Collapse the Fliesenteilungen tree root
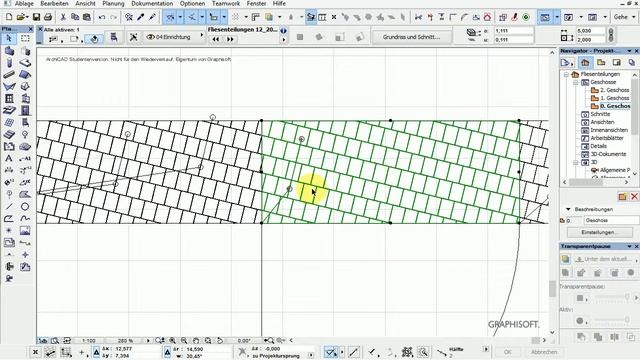Image resolution: width=640 pixels, height=360 pixels. [x=566, y=74]
